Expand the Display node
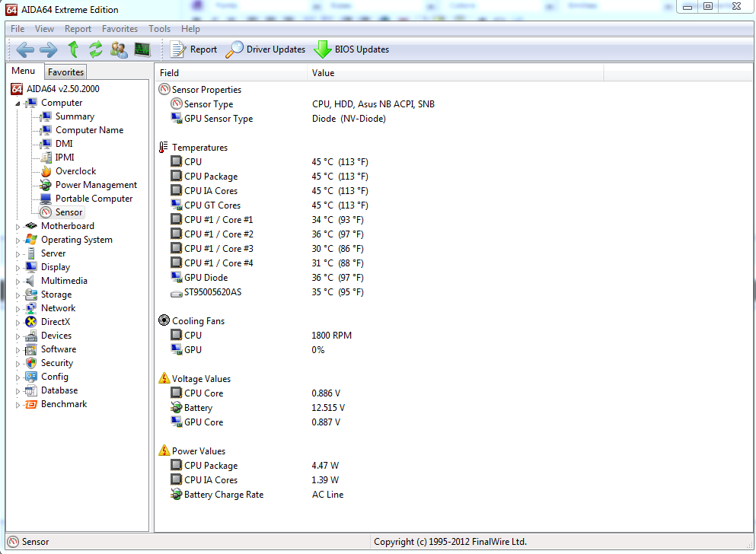The height and width of the screenshot is (554, 756). pyautogui.click(x=18, y=268)
